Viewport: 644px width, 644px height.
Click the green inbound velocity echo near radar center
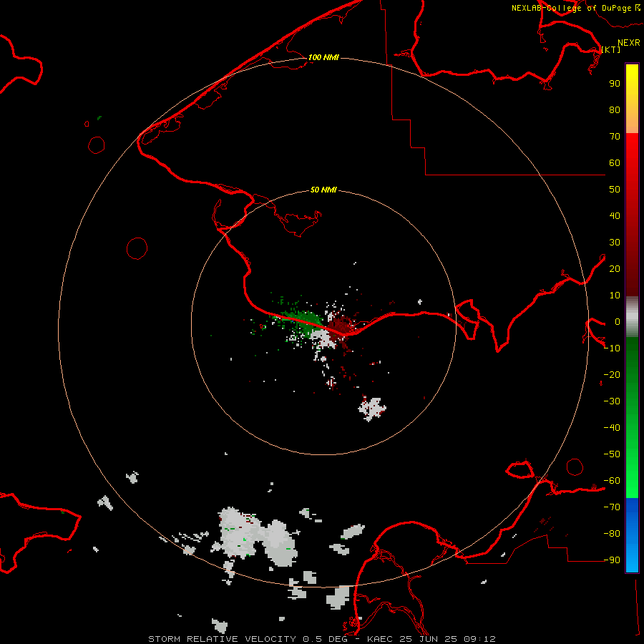pos(307,319)
